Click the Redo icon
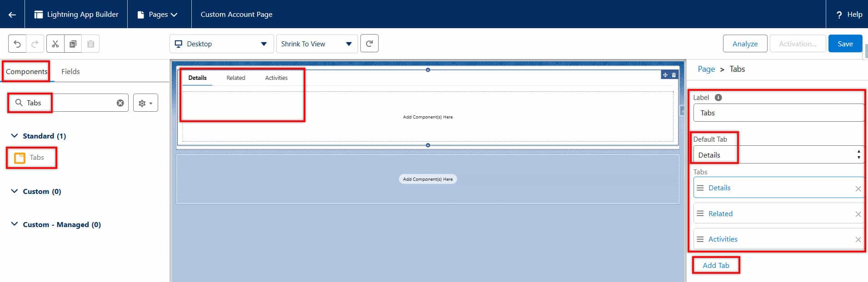The width and height of the screenshot is (868, 282). (x=35, y=44)
